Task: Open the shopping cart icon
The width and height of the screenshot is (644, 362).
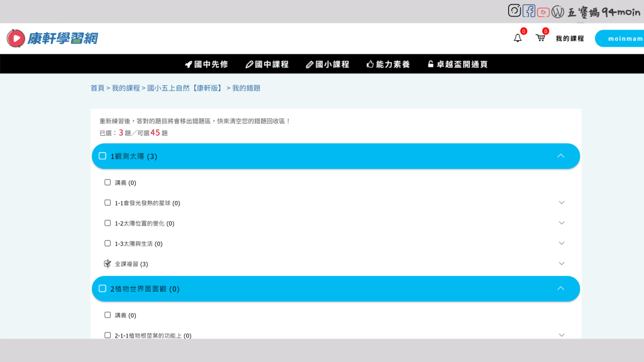Action: pos(540,38)
